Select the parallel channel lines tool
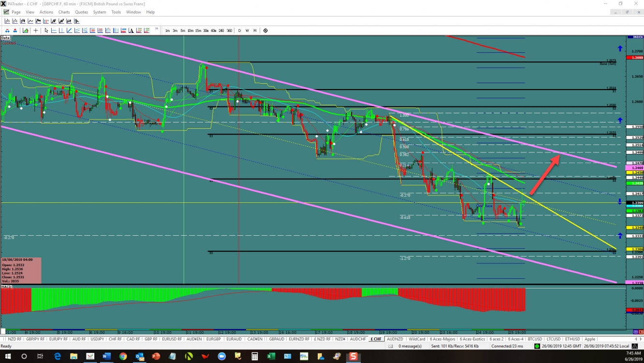Screen dimensions: 644x363 (77, 30)
